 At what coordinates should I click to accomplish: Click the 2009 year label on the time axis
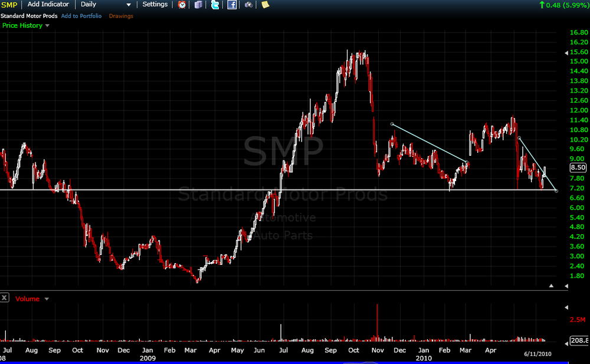click(147, 358)
